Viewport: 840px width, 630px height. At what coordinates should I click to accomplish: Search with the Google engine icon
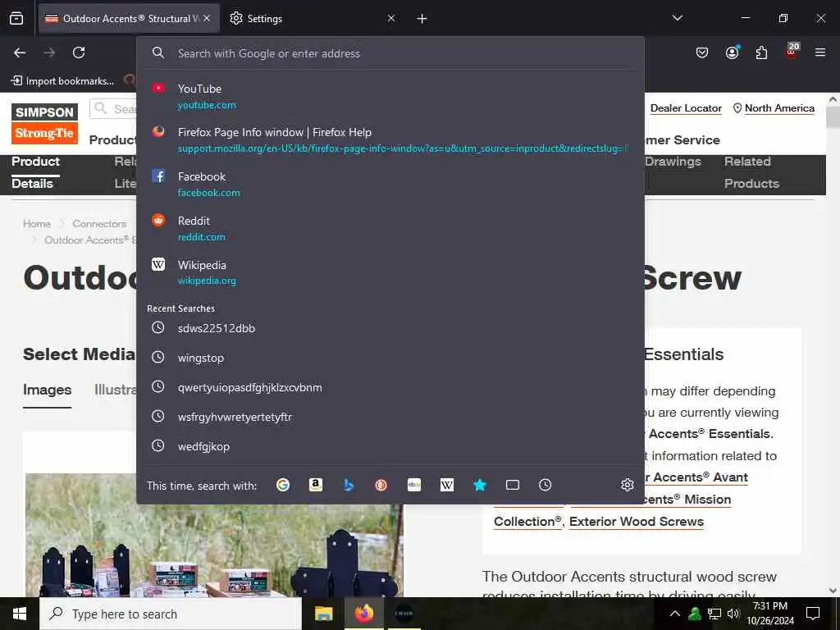283,486
